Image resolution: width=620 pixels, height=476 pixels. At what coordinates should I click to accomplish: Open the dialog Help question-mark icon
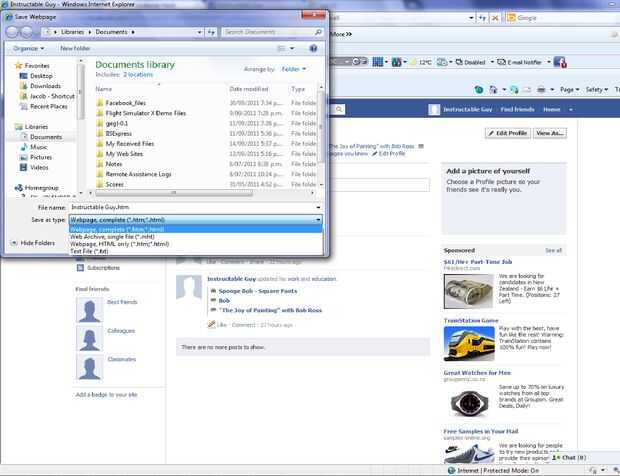313,48
